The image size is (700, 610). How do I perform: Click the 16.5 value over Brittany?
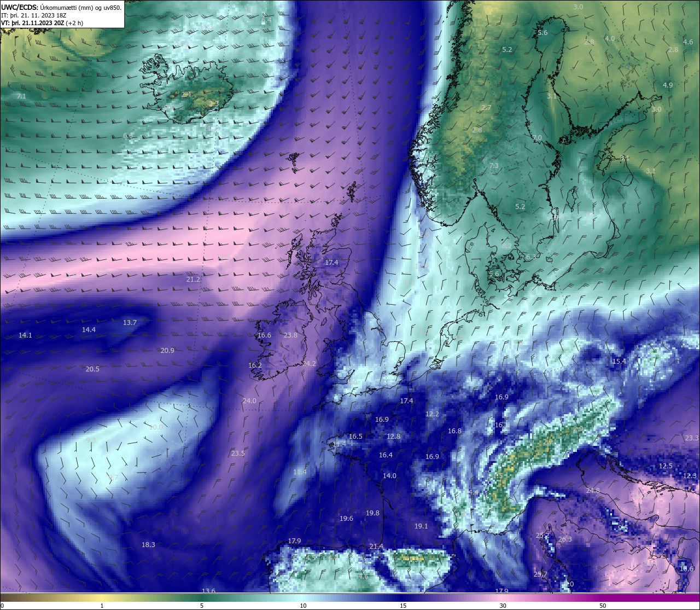point(355,437)
